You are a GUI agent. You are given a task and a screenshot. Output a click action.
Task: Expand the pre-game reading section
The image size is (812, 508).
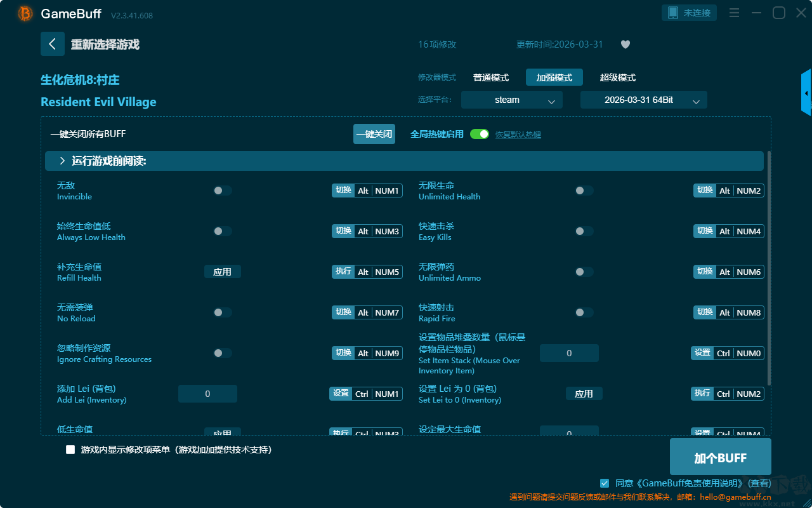tap(404, 161)
